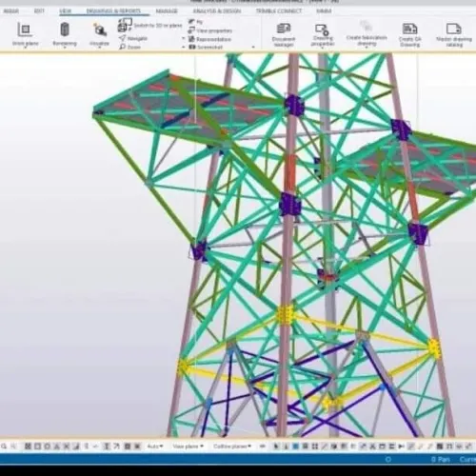Open the View plane dropdown
Viewport: 476px width, 476px height.
click(188, 446)
